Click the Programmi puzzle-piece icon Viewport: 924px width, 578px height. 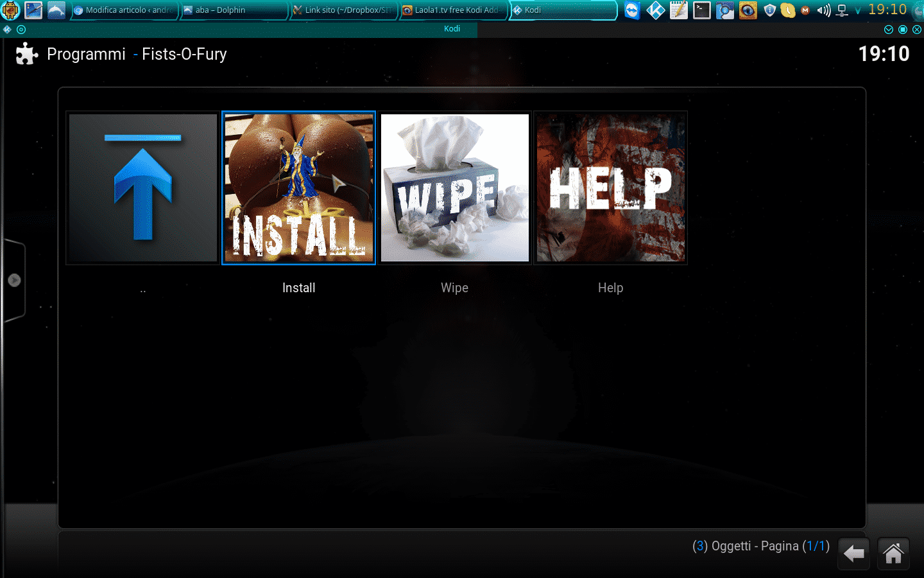click(26, 54)
